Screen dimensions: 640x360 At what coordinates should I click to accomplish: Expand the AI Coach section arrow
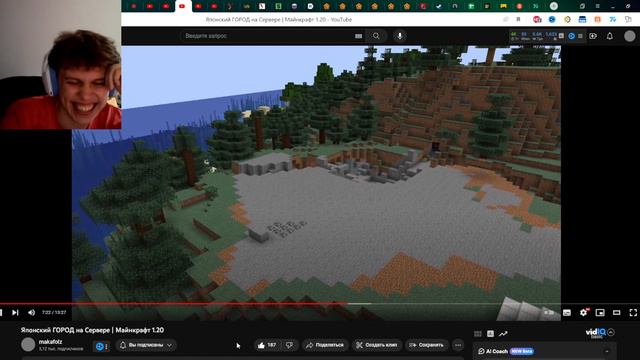pyautogui.click(x=607, y=351)
